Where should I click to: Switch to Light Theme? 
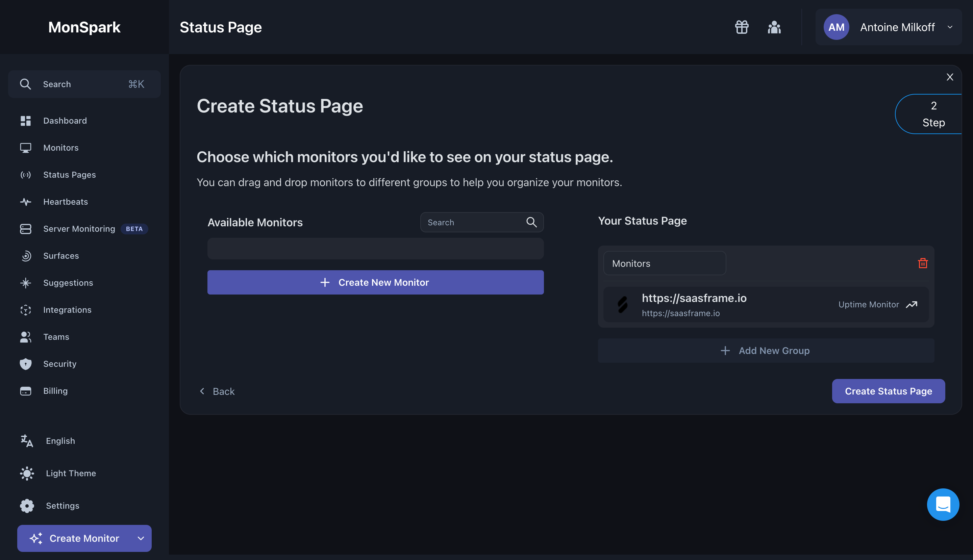tap(58, 473)
